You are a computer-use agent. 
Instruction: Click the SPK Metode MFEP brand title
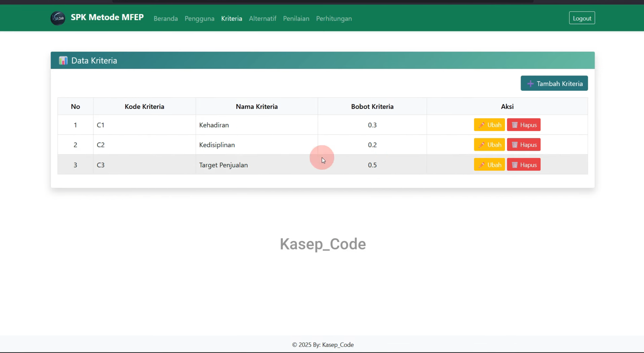(x=107, y=17)
